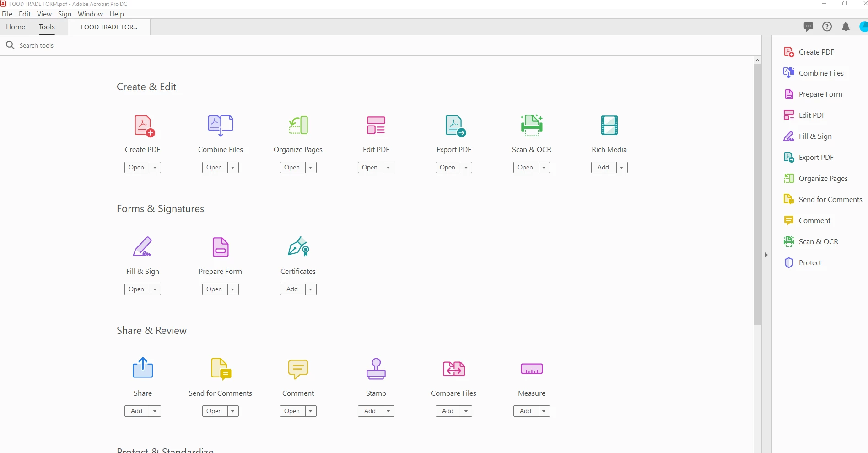
Task: Expand the dropdown arrow beside Certificates Add
Action: 311,289
